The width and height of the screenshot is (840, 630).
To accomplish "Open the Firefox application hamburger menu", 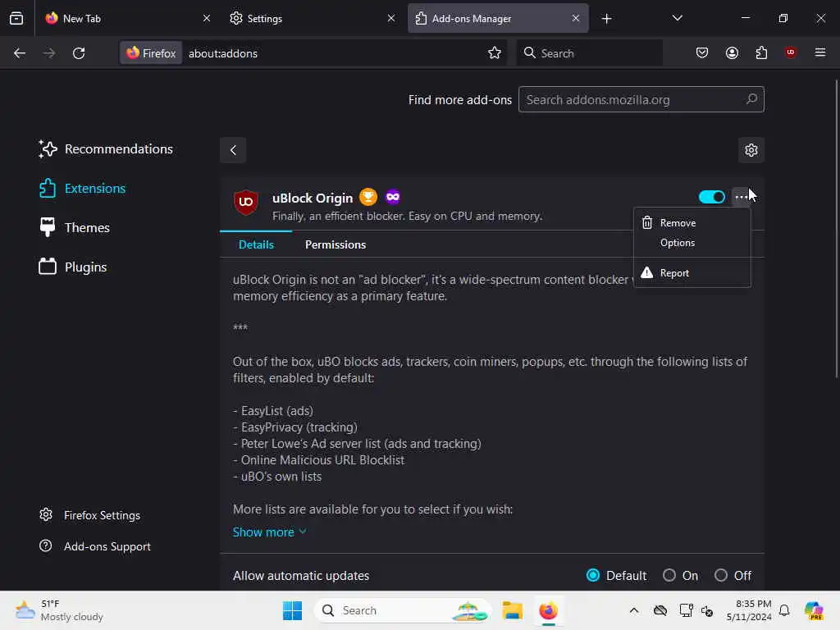I will point(820,52).
